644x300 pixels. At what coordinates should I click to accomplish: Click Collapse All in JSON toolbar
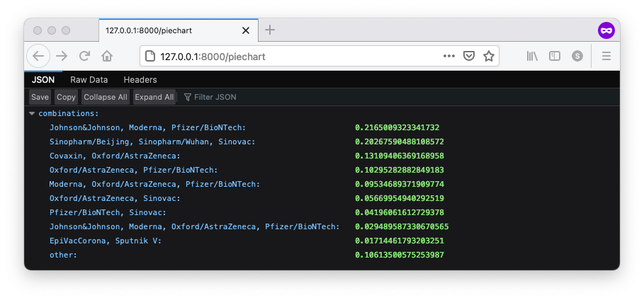pos(105,97)
